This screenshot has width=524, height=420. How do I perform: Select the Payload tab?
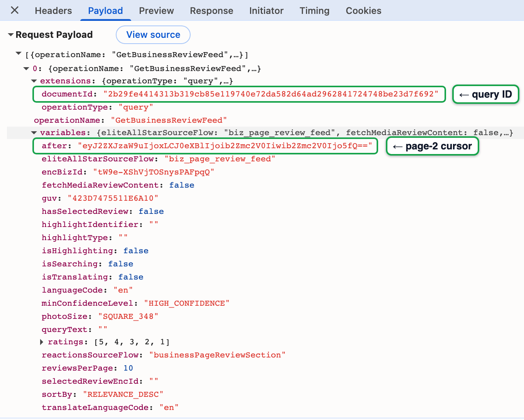105,11
